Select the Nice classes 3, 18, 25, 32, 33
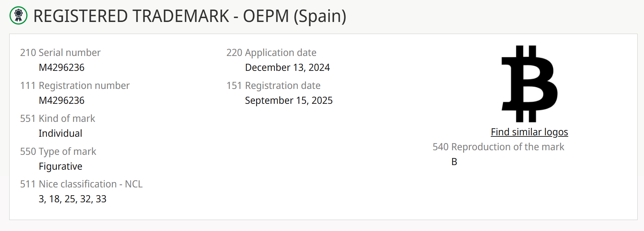The width and height of the screenshot is (644, 231). coord(72,199)
